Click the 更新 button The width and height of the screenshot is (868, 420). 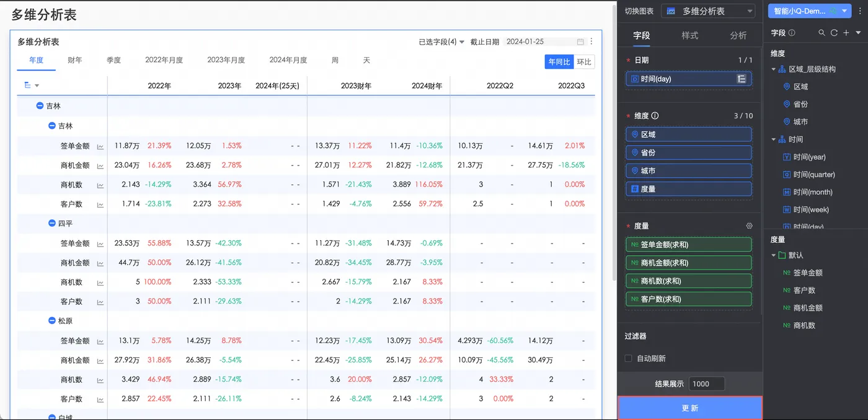tap(690, 408)
